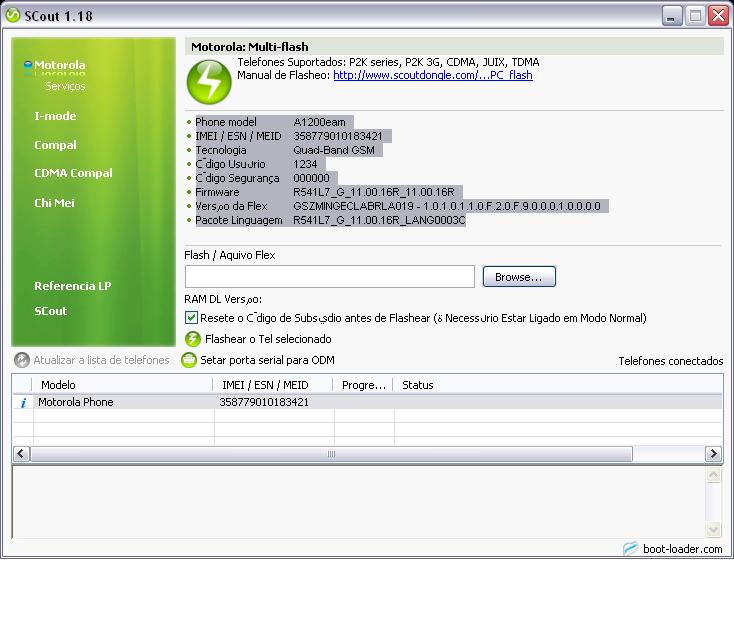Select Compal in sidebar
The image size is (734, 637).
click(x=55, y=145)
